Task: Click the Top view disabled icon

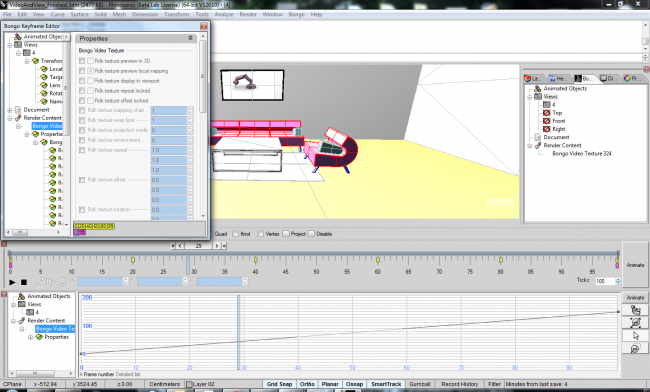Action: coord(547,113)
